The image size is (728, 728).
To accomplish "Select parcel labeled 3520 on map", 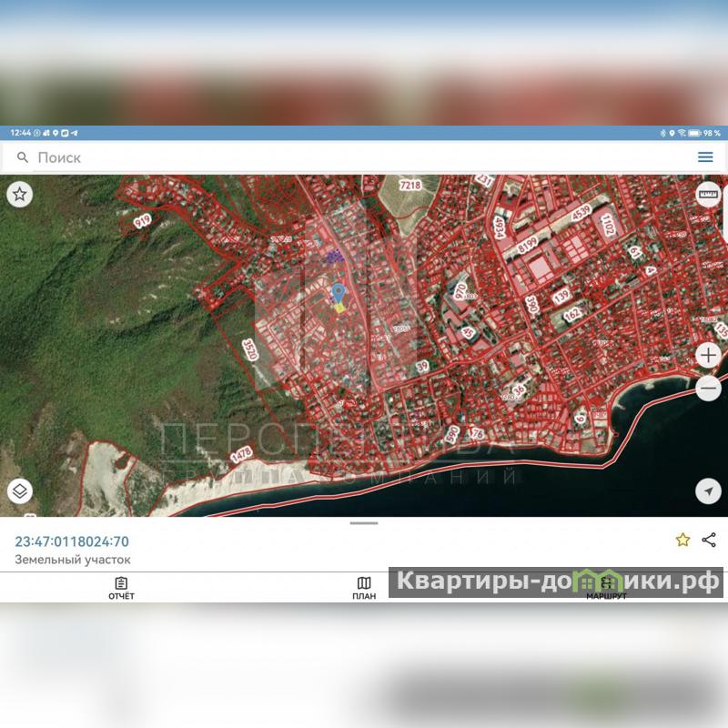I will tap(248, 350).
